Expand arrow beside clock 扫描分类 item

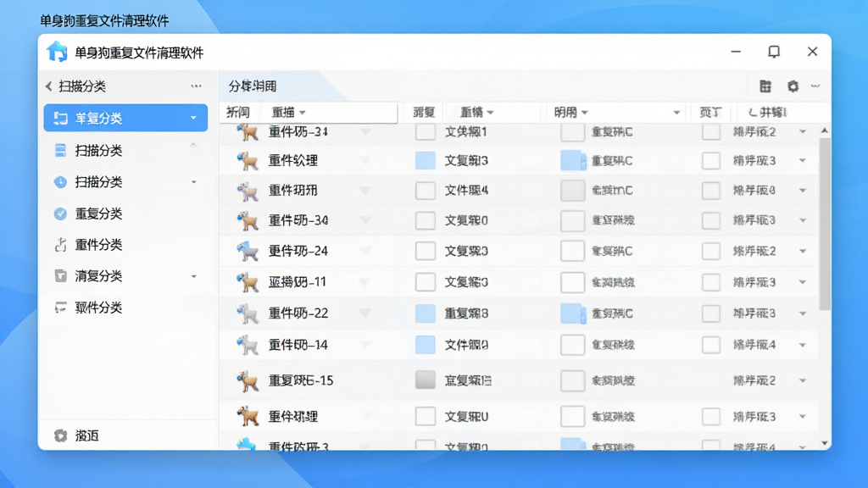[x=194, y=182]
